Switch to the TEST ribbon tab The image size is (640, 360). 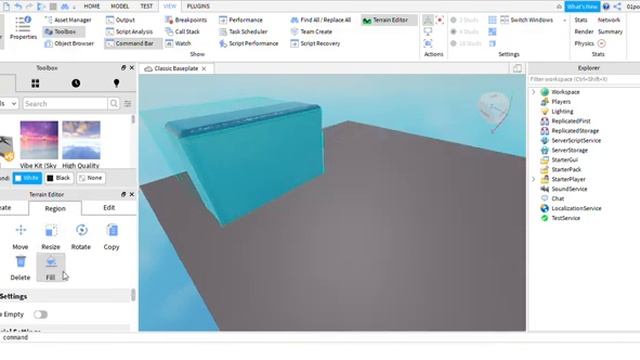147,6
